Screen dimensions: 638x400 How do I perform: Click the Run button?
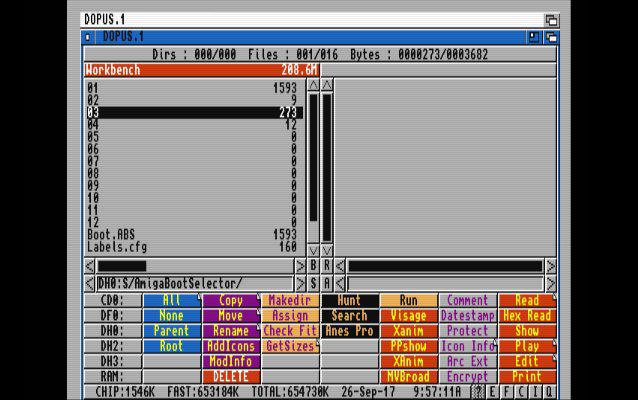pyautogui.click(x=409, y=300)
